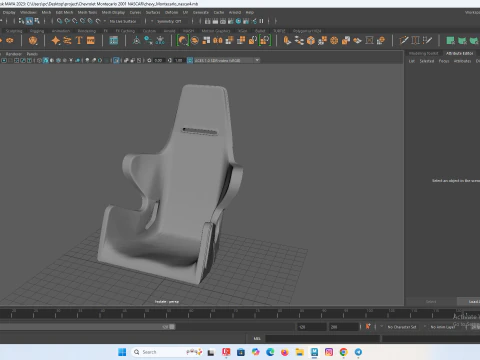Click the orange cube shelf icon
The width and height of the screenshot is (480, 360).
coord(311,41)
